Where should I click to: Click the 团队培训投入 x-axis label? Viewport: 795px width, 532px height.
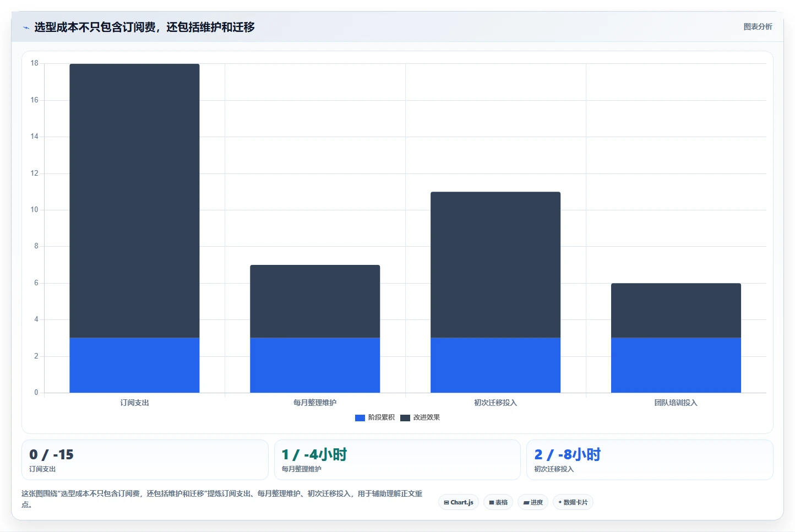tap(676, 403)
